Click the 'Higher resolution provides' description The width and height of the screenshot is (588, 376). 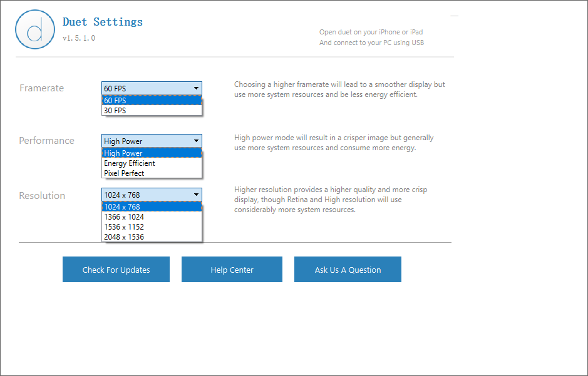point(331,200)
